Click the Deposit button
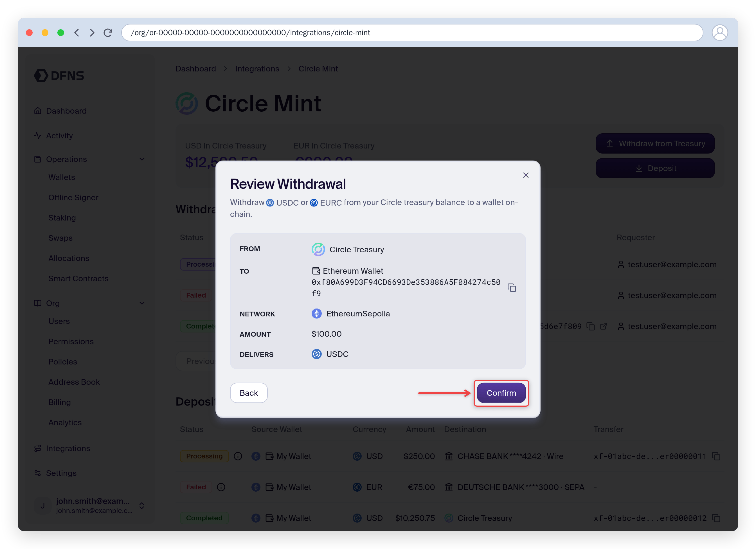This screenshot has width=756, height=549. 655,168
